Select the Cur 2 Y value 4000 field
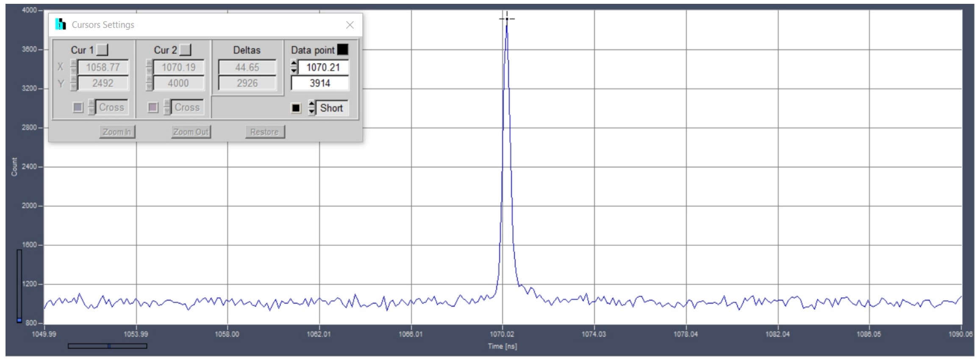 tap(178, 83)
